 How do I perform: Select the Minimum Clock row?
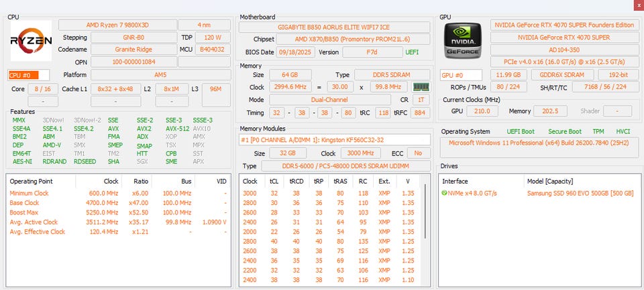tap(118, 193)
